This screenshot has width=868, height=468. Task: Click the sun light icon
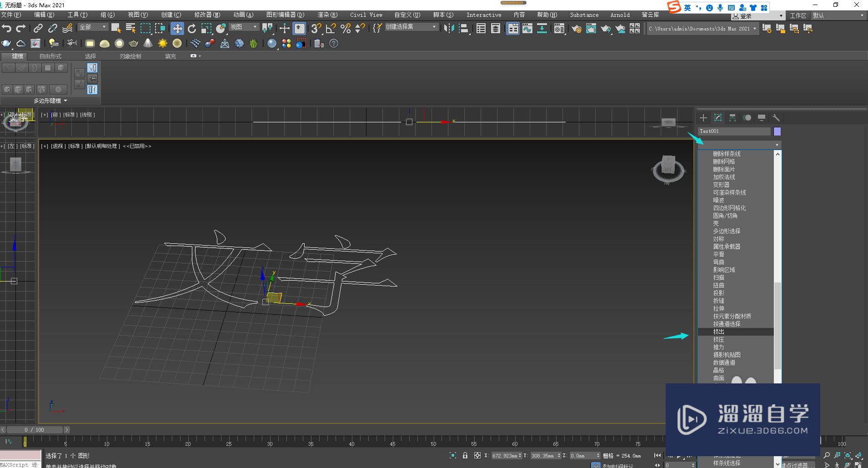pyautogui.click(x=162, y=43)
